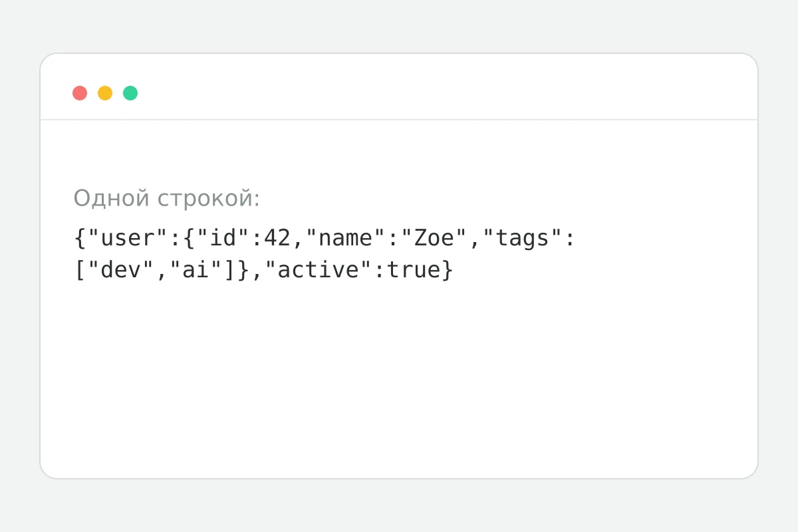Click the "Zoe" string value

[434, 238]
